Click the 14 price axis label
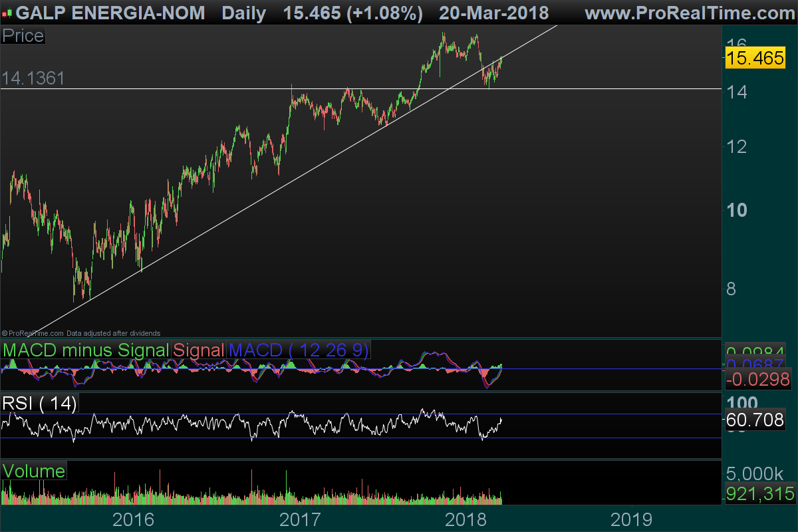Screen dimensions: 798x532 coord(736,92)
